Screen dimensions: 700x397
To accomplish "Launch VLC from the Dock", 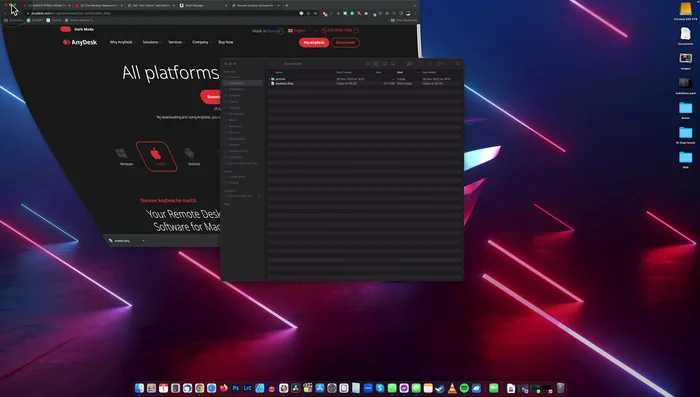I will tap(452, 388).
